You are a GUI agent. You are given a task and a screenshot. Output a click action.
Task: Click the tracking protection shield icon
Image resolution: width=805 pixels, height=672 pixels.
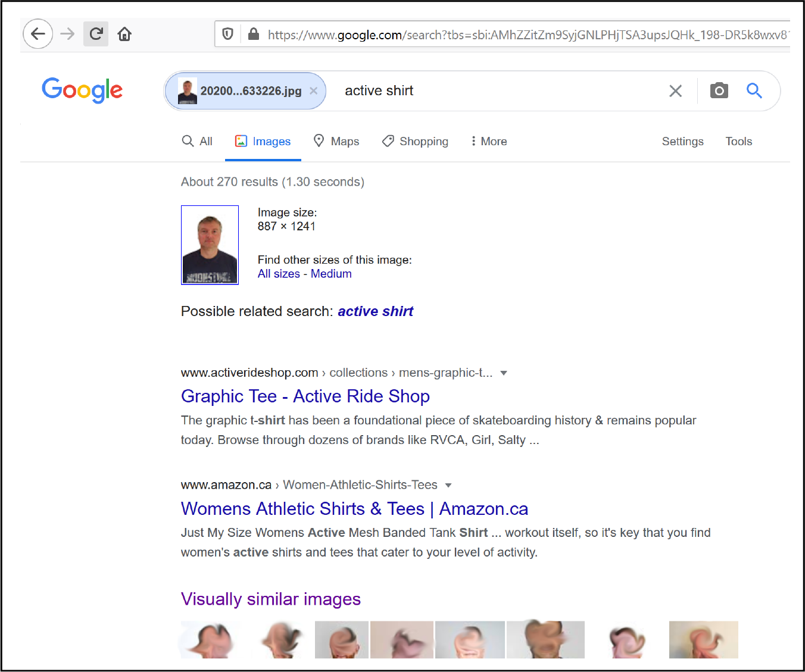[227, 34]
